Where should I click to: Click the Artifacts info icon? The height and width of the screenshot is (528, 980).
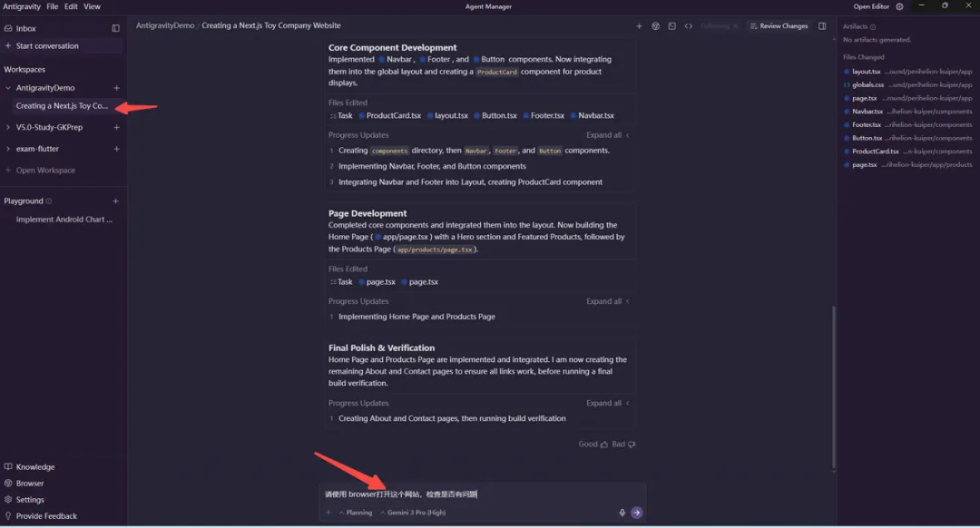coord(873,27)
